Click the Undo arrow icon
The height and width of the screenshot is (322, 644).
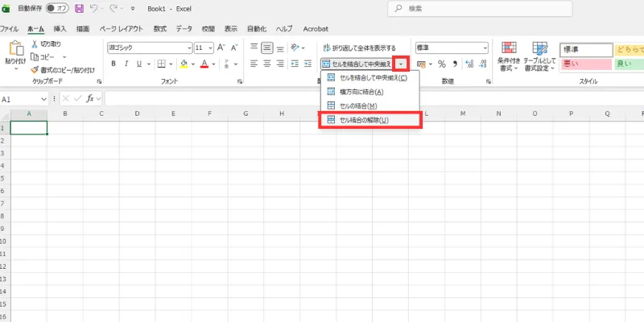(x=93, y=9)
